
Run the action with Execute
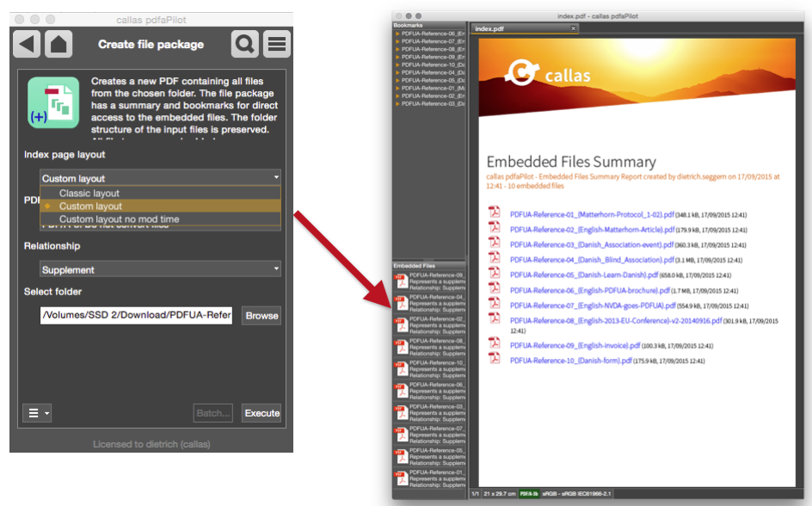pos(261,413)
